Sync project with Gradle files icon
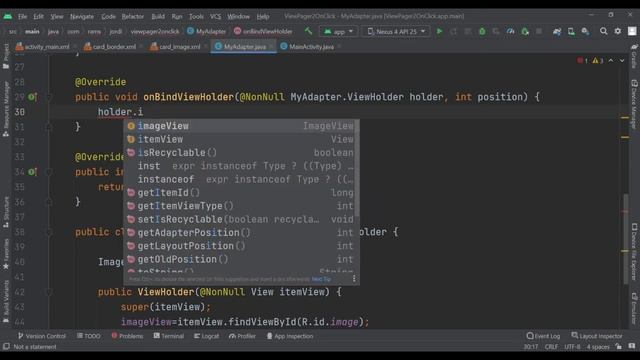This screenshot has width=640, height=360. pyautogui.click(x=557, y=31)
